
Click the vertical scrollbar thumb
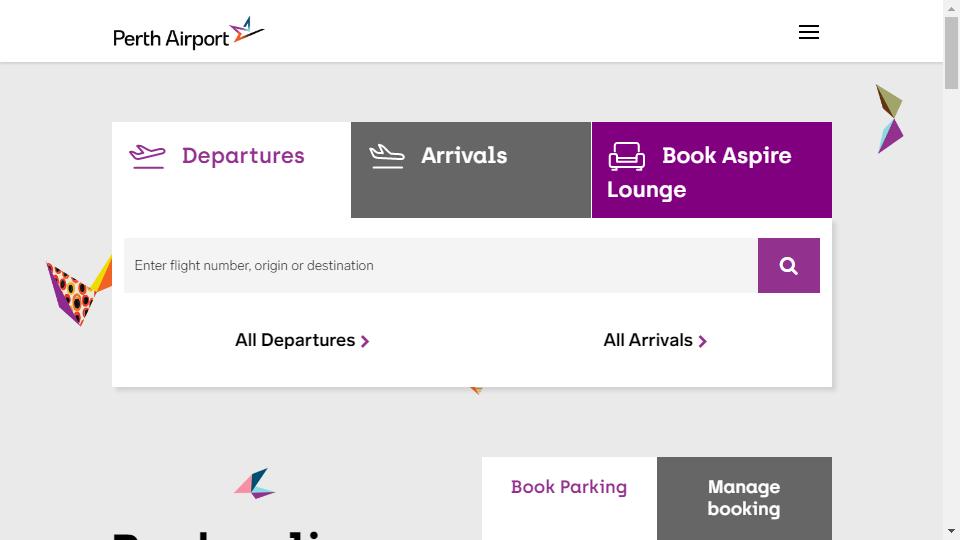coord(951,53)
